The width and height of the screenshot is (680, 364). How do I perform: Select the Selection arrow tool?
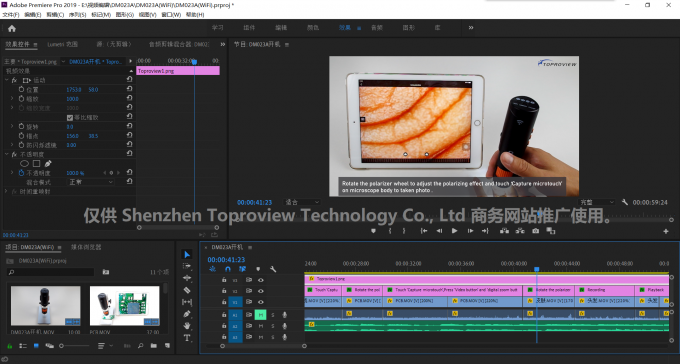pos(187,254)
